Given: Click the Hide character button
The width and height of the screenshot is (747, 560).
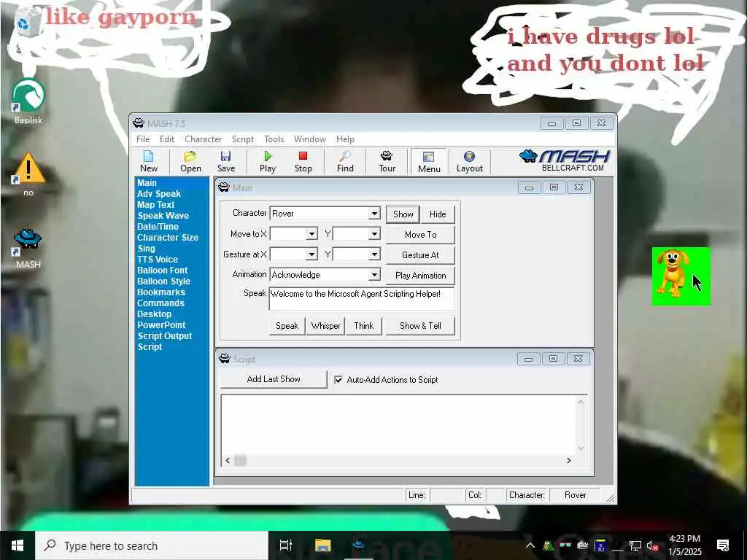Looking at the screenshot, I should tap(438, 214).
